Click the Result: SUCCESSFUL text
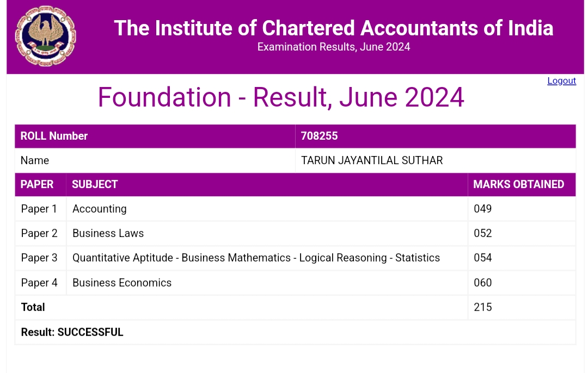Viewport: 588px width, 373px height. pyautogui.click(x=72, y=332)
